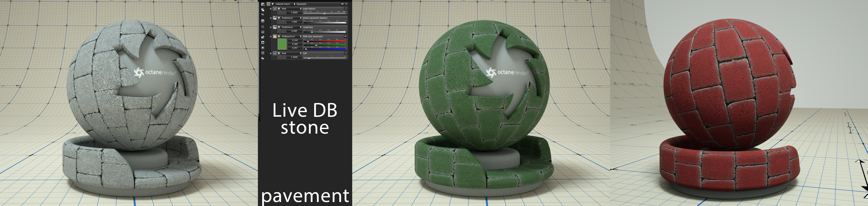The image size is (868, 206).
Task: Click the float node icon beside scale texture
Action: click(x=275, y=9)
